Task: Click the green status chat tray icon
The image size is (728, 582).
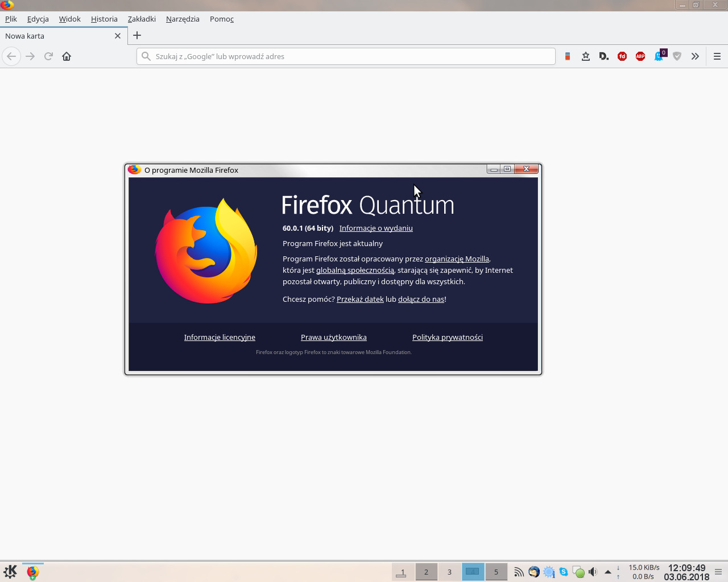Action: [x=578, y=572]
